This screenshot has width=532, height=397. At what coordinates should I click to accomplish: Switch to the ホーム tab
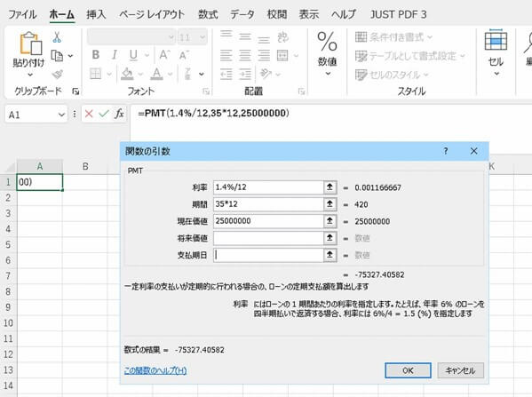[x=62, y=14]
